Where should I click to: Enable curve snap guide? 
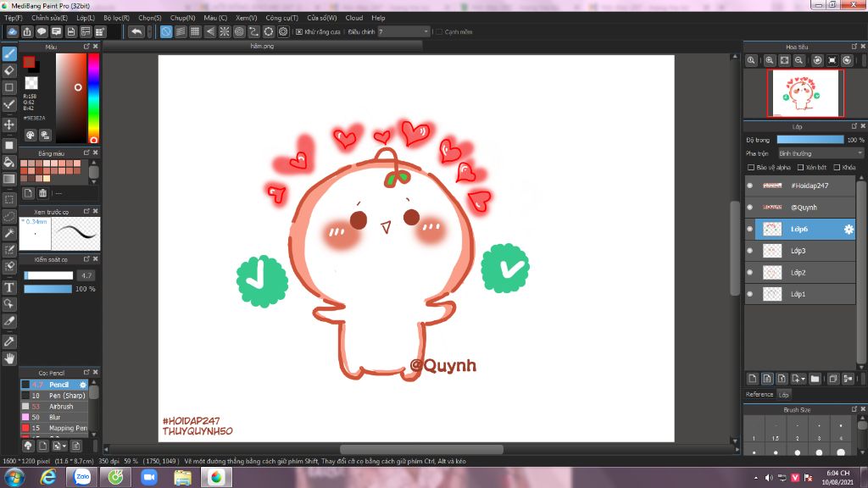253,31
